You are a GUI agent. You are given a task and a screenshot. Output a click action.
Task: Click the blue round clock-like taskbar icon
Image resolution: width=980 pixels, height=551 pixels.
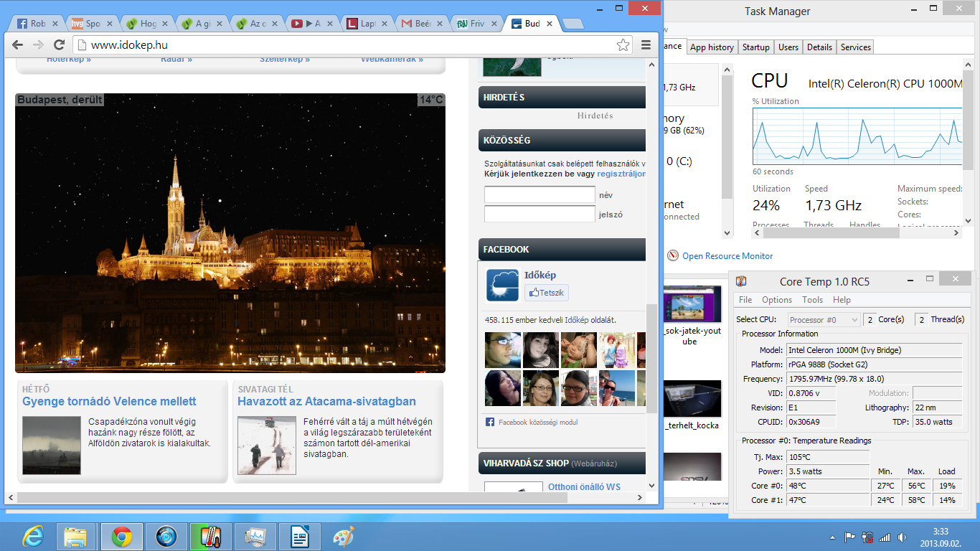(x=166, y=537)
